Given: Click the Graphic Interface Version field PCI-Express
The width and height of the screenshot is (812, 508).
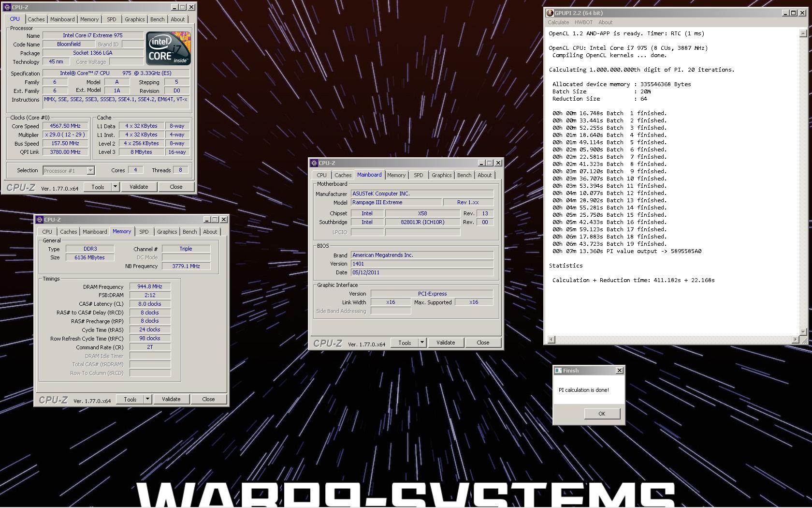Looking at the screenshot, I should (x=432, y=294).
